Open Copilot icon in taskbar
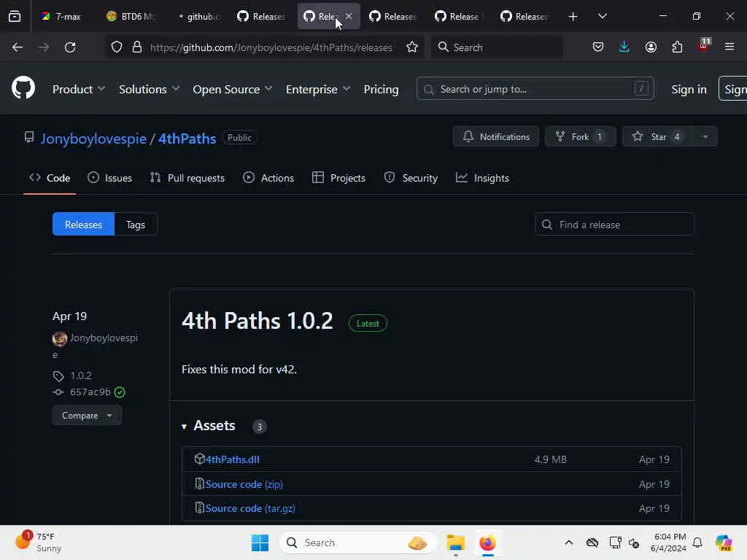This screenshot has width=747, height=560. click(x=724, y=542)
